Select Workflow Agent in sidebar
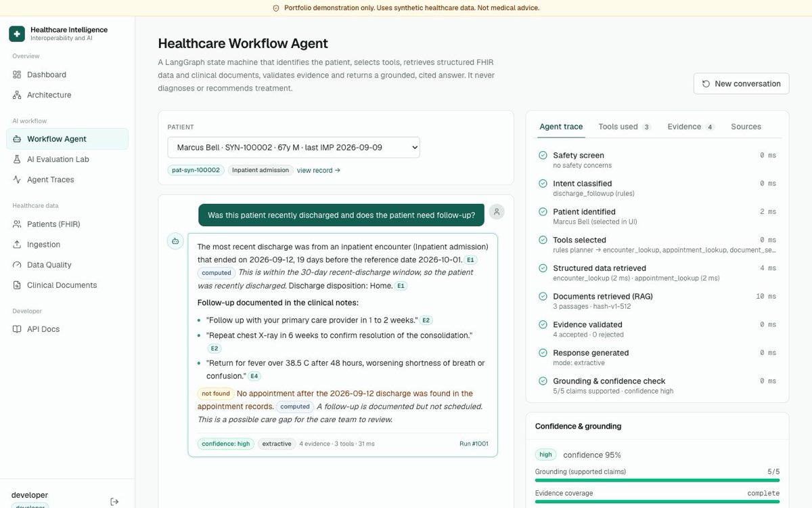 point(67,139)
